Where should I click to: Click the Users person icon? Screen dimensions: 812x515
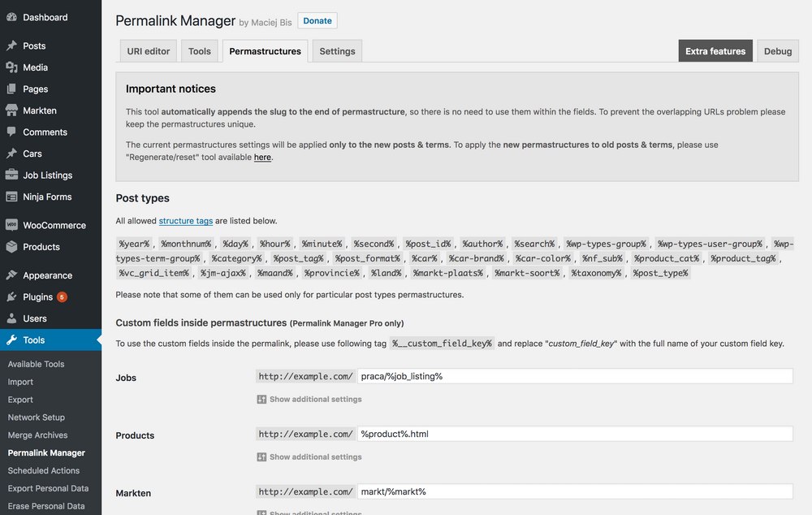point(11,318)
